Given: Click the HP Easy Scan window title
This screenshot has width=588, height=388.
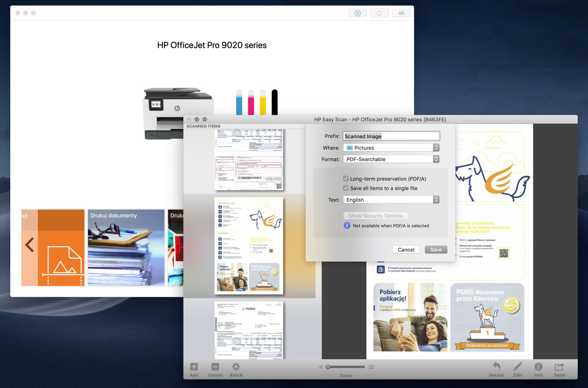Looking at the screenshot, I should click(380, 120).
